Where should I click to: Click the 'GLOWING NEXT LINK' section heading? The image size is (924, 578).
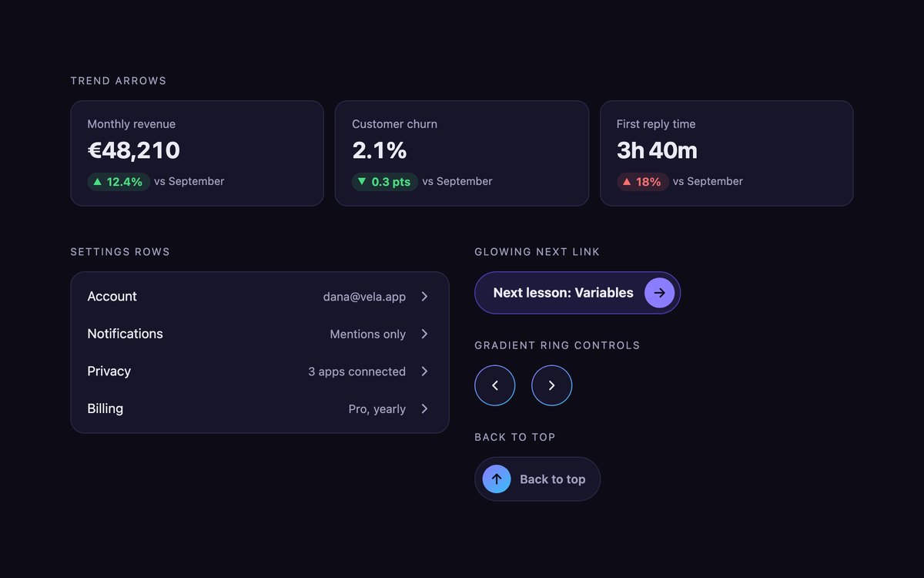pyautogui.click(x=537, y=252)
